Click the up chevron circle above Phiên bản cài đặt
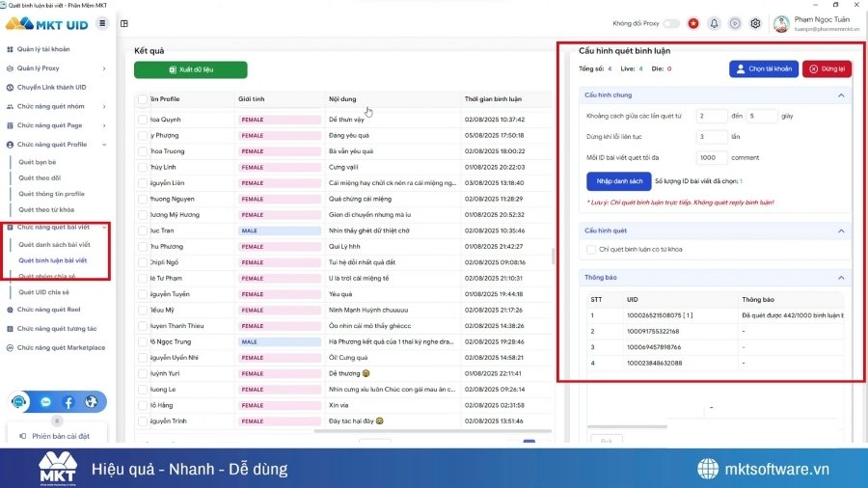 point(57,421)
